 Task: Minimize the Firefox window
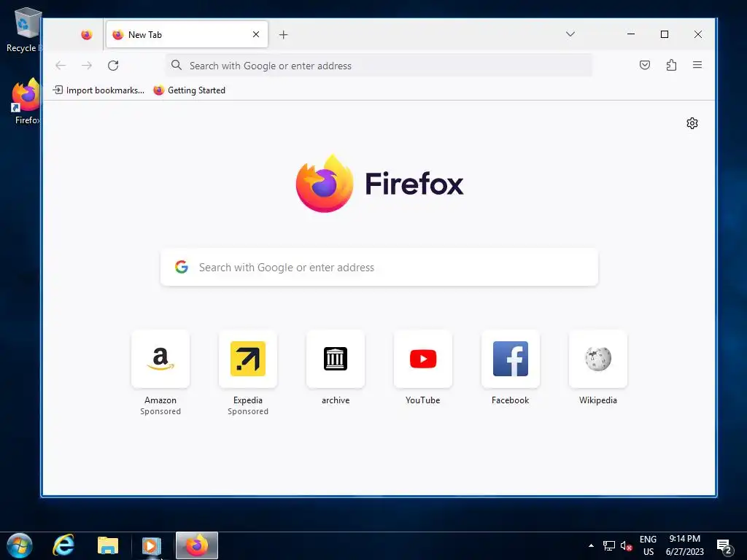(631, 34)
